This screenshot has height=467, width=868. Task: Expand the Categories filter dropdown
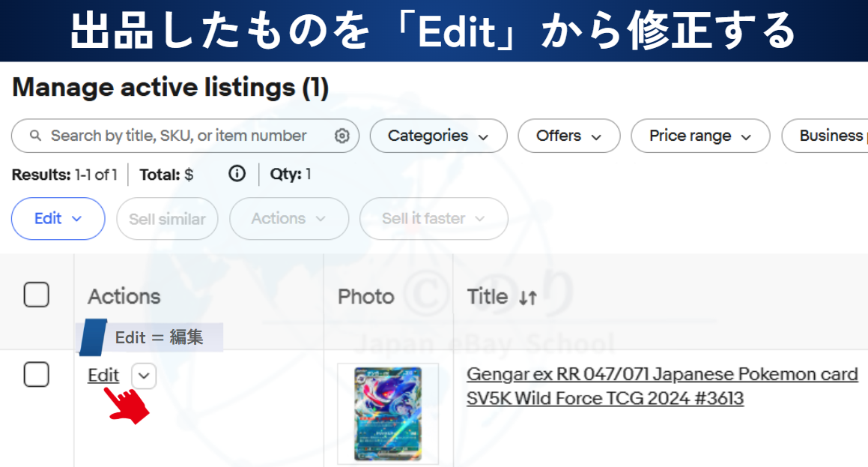point(438,136)
